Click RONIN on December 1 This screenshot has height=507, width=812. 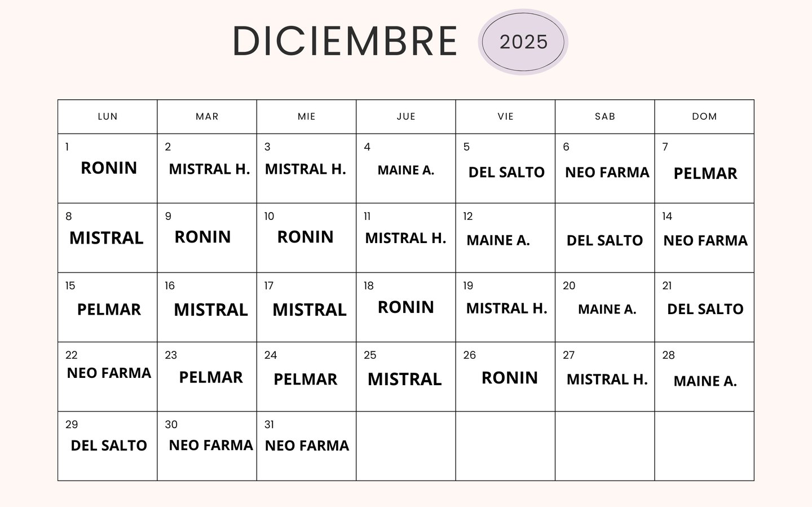pyautogui.click(x=109, y=168)
